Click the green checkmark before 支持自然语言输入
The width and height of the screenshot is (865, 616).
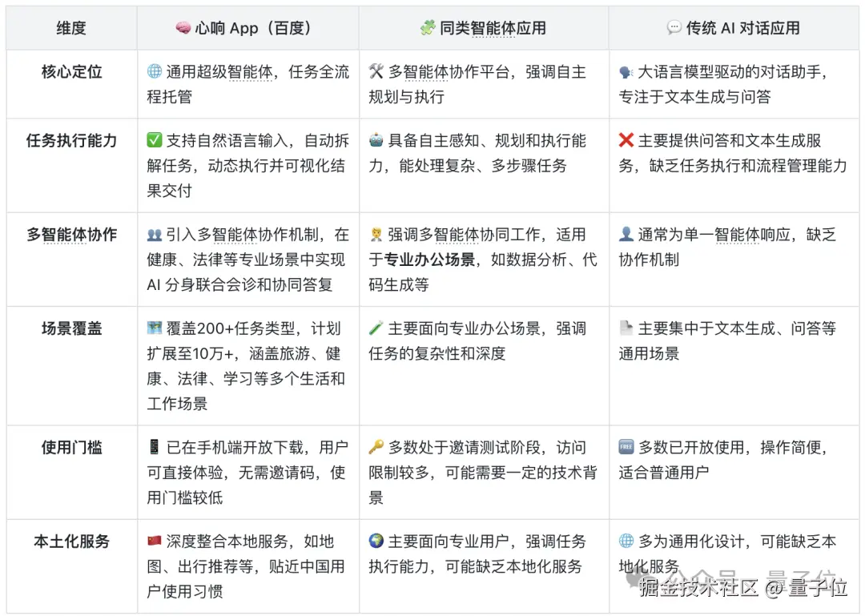click(155, 140)
